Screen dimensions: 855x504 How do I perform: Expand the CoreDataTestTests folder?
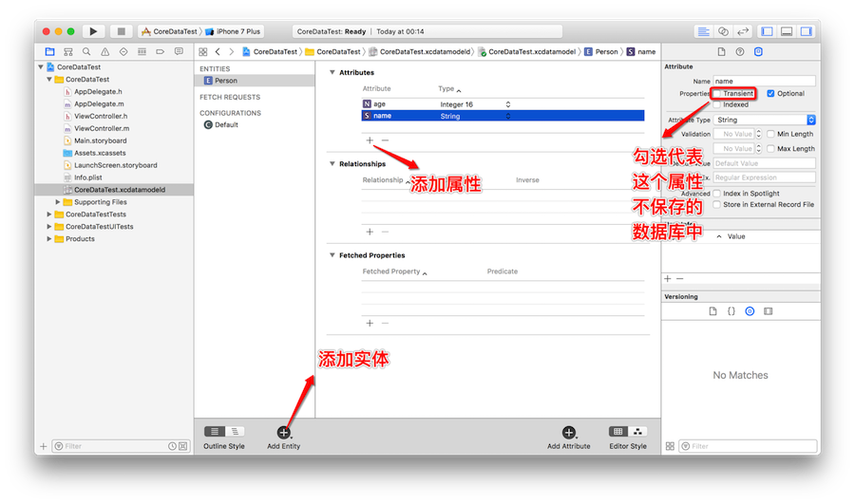[x=49, y=215]
